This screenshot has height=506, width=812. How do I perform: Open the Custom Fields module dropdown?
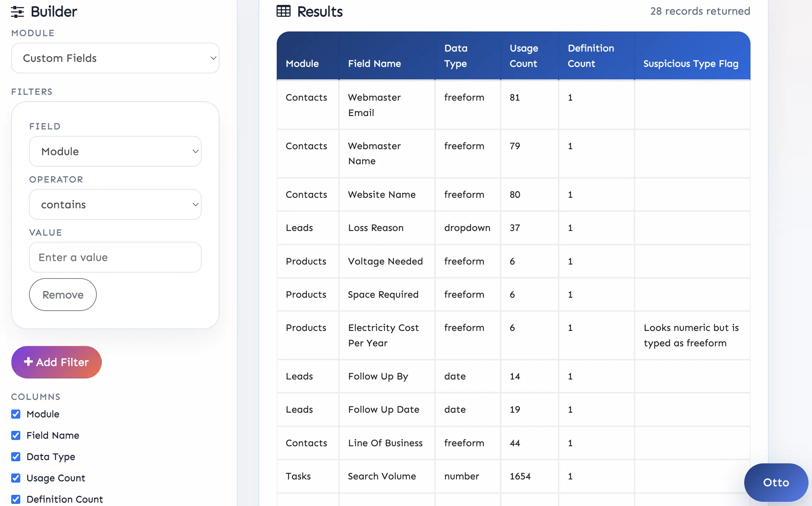115,58
